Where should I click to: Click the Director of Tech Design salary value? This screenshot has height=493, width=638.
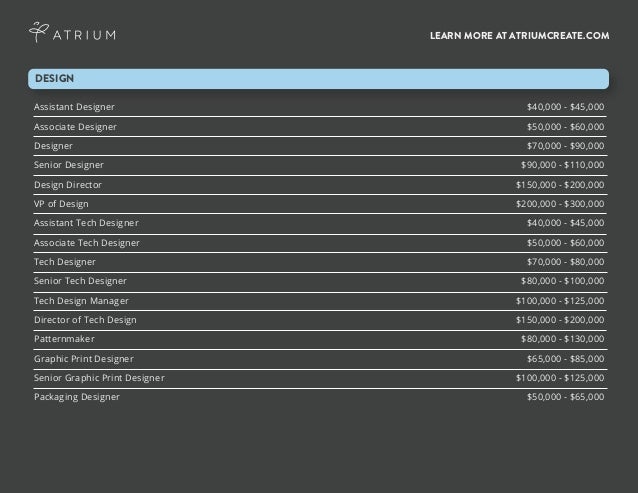[x=560, y=320]
